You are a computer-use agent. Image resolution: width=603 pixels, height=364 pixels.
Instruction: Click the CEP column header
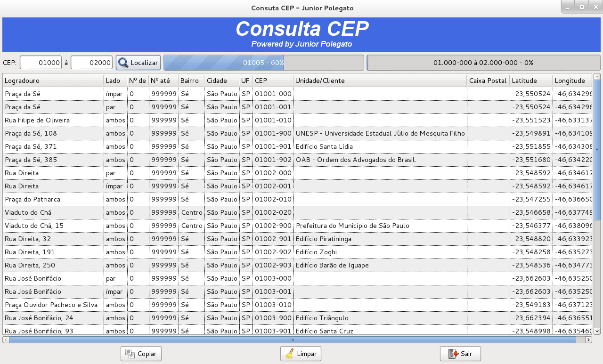(272, 80)
